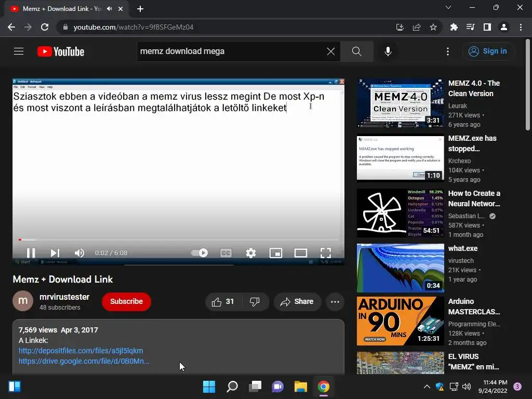
Task: Open YouTube settings three-dot menu
Action: coord(448,51)
